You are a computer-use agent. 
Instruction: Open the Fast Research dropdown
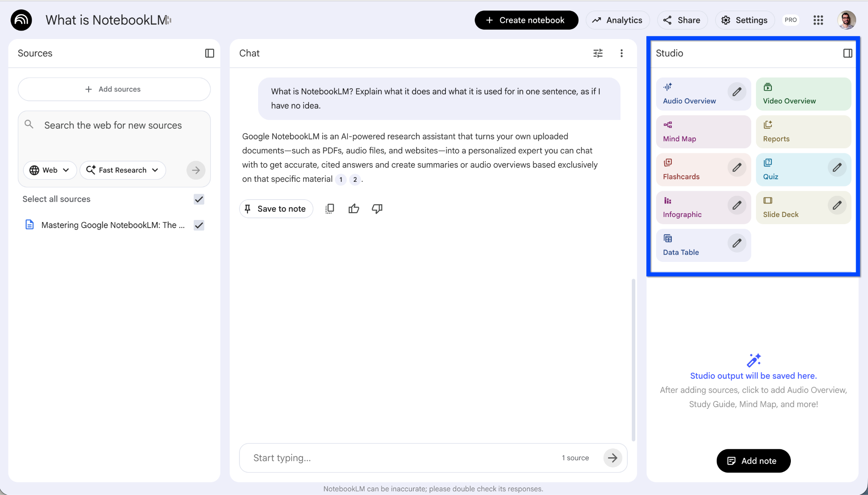coord(122,170)
